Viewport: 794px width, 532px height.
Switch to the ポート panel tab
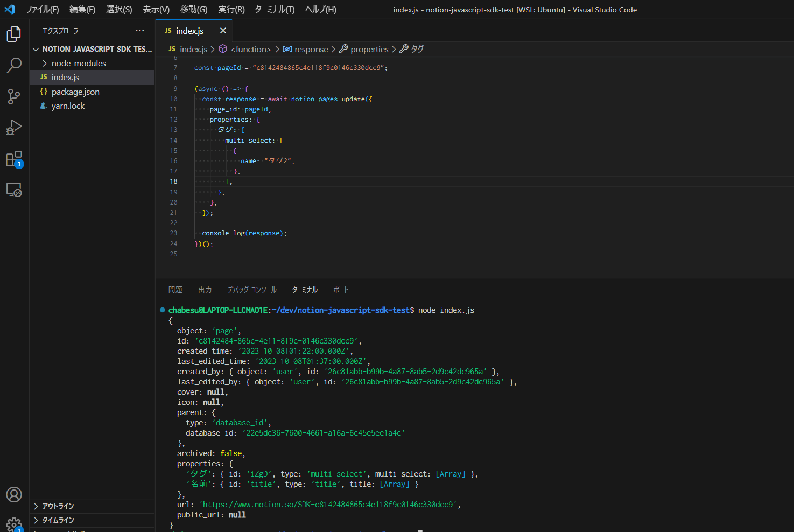click(341, 290)
